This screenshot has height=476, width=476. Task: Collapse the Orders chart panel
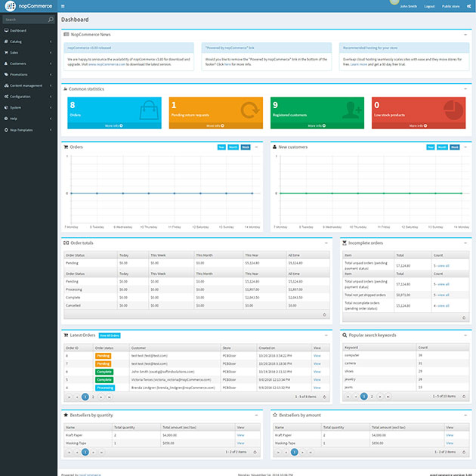click(256, 147)
